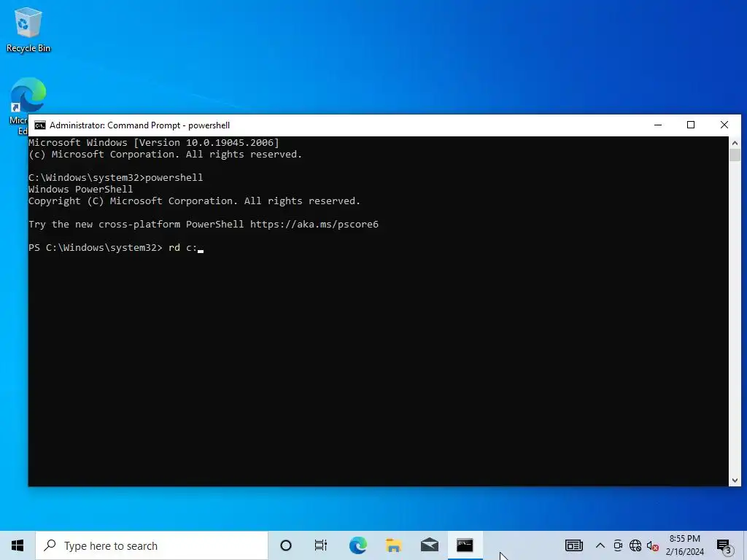Click the title 'Administrator: Command Prompt - powershell'
Screen dimensions: 747x560
(139, 125)
